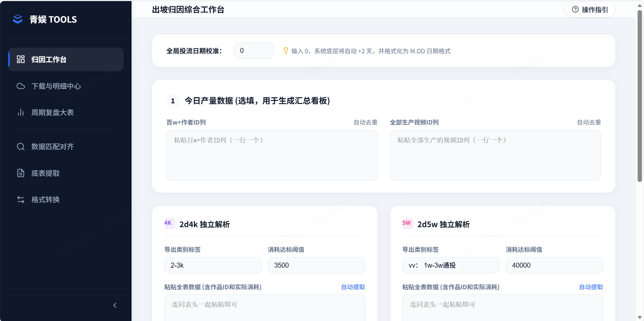Focus 2d5w 粘贴全表数据 textarea
The height and width of the screenshot is (321, 644).
(503, 307)
